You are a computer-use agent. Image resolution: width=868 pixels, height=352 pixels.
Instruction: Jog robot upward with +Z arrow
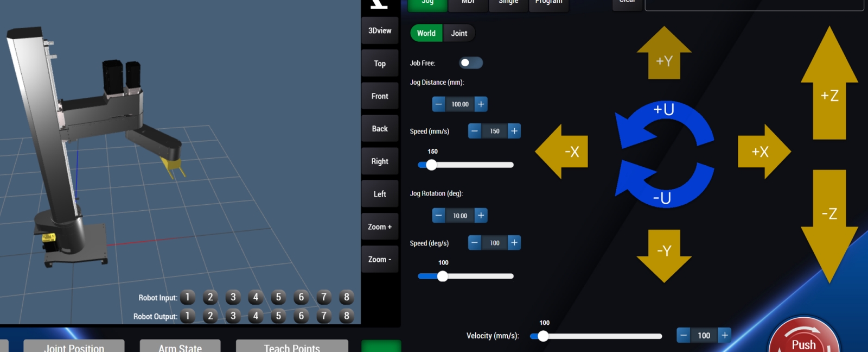829,83
